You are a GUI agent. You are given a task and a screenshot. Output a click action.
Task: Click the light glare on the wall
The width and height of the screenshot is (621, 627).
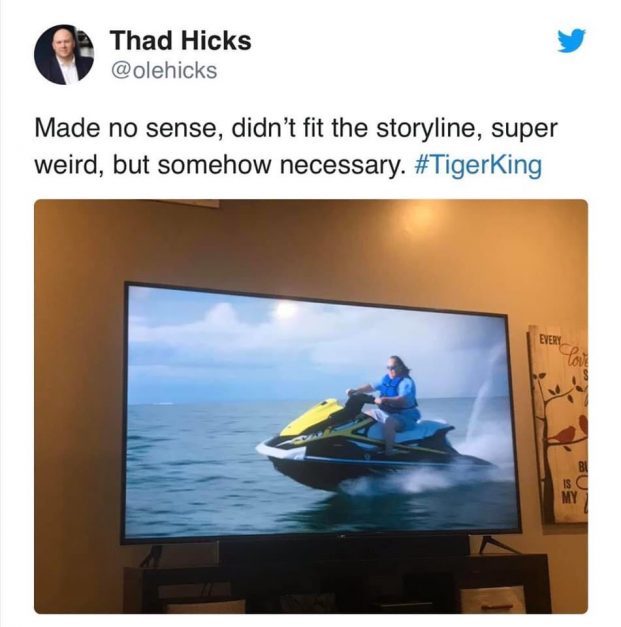[420, 226]
